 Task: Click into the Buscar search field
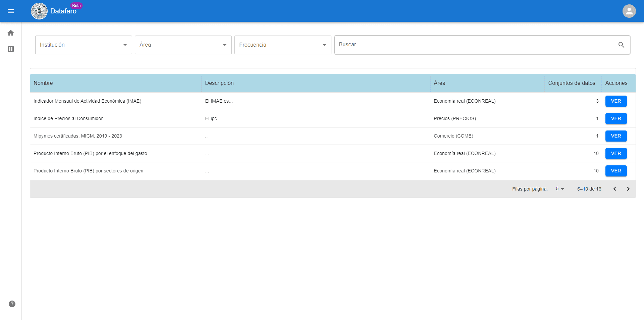(x=476, y=45)
